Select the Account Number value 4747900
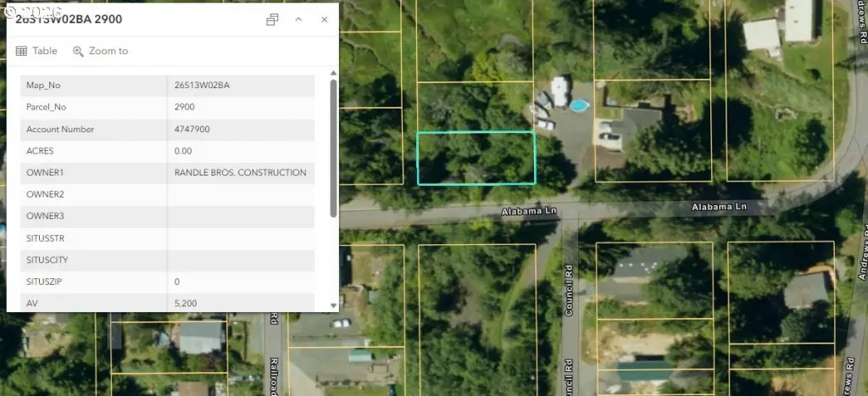This screenshot has height=396, width=868. click(x=192, y=129)
